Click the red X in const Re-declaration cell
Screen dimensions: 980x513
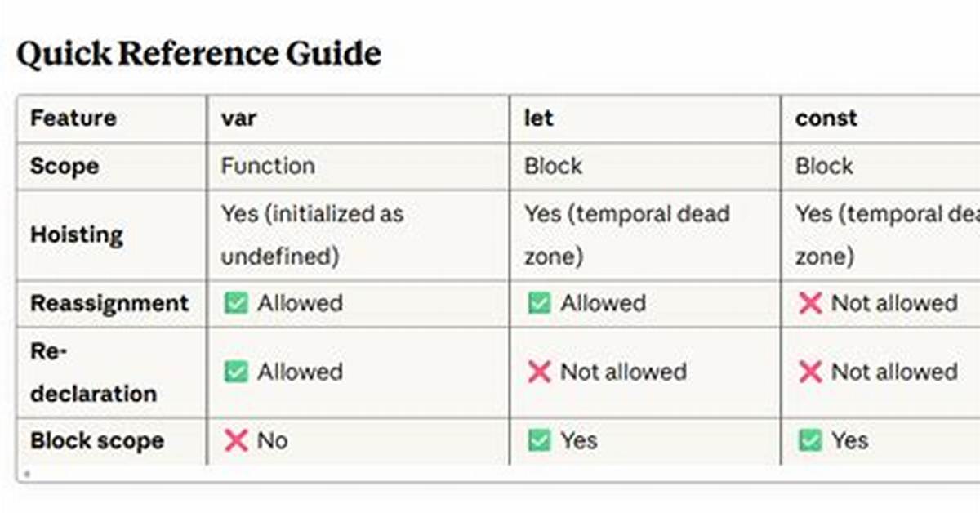point(809,372)
